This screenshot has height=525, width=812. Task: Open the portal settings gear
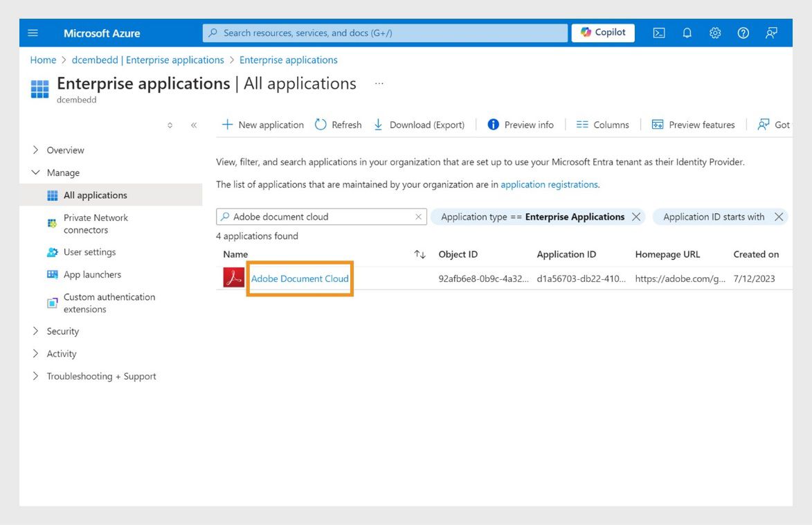(714, 33)
